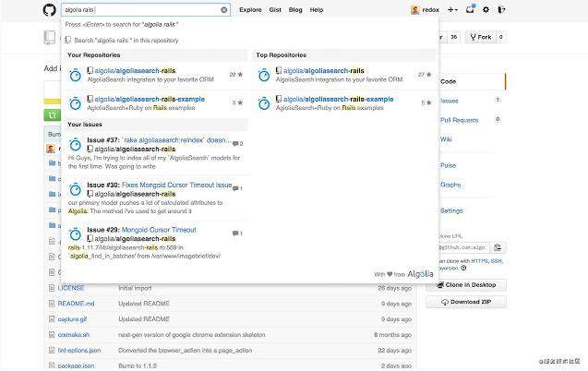Open the package.json file
This screenshot has width=588, height=371.
tap(76, 365)
